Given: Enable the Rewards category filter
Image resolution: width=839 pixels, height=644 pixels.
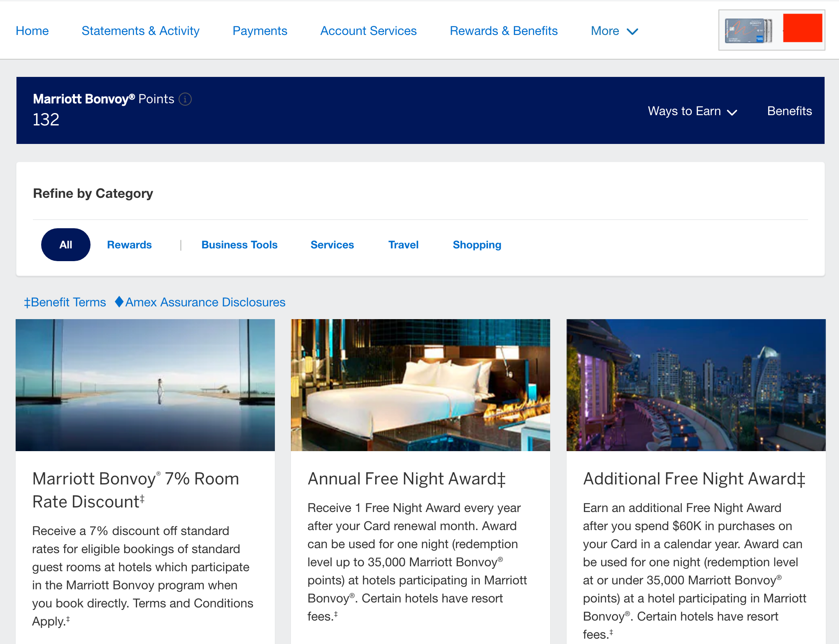Looking at the screenshot, I should [x=129, y=244].
